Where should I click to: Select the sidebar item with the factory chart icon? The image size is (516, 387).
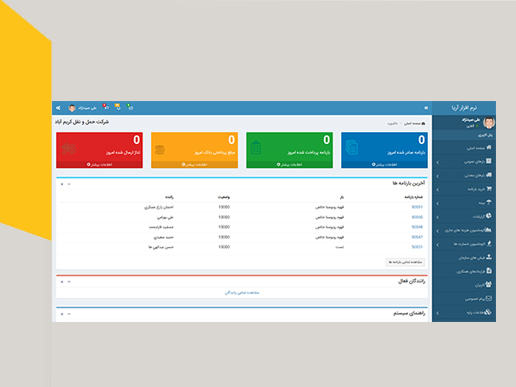click(464, 230)
